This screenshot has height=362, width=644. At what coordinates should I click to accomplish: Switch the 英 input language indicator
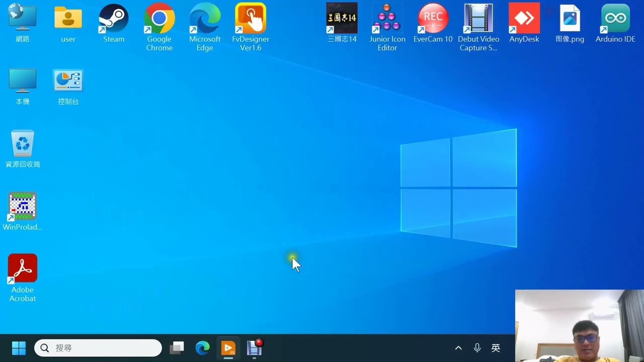coord(496,348)
